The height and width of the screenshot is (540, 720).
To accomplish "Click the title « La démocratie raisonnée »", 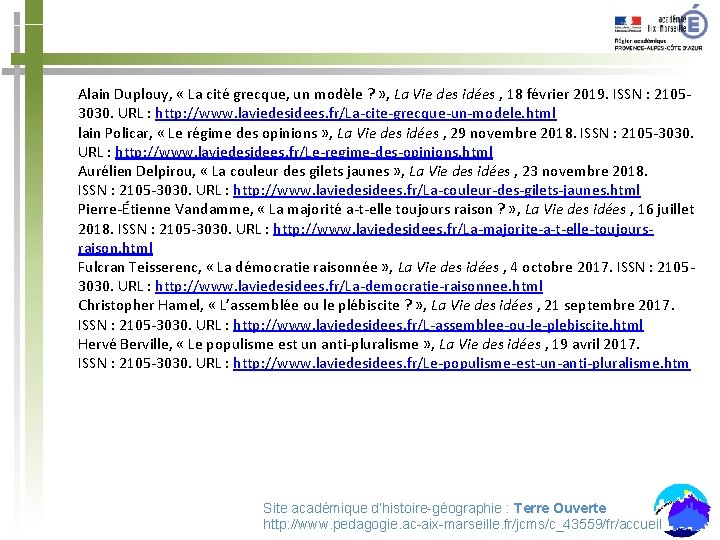I will coord(298,267).
